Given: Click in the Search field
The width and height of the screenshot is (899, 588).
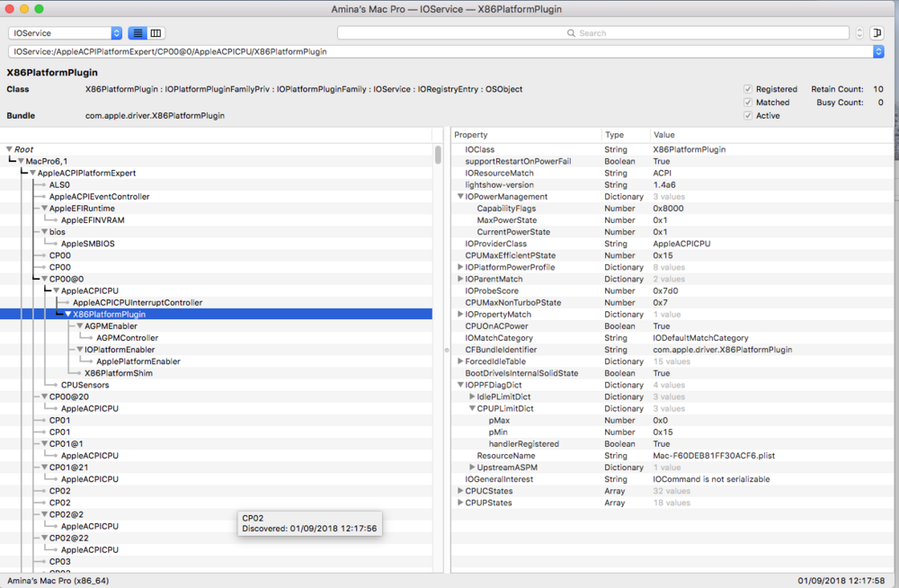Looking at the screenshot, I should (593, 33).
